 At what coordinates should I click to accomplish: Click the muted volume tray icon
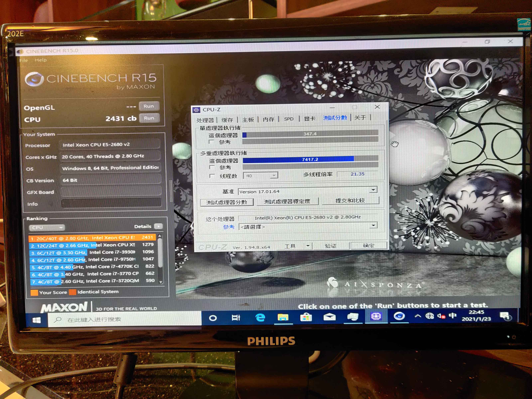pos(441,316)
